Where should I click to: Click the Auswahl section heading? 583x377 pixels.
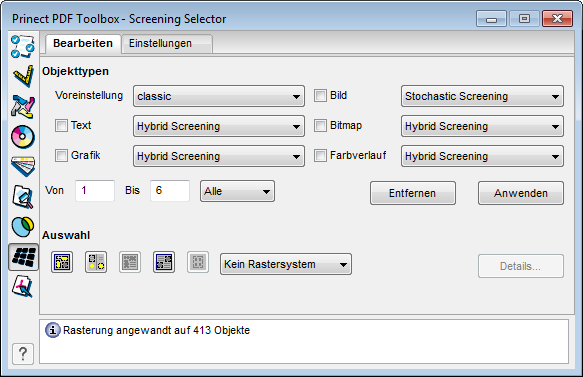66,235
